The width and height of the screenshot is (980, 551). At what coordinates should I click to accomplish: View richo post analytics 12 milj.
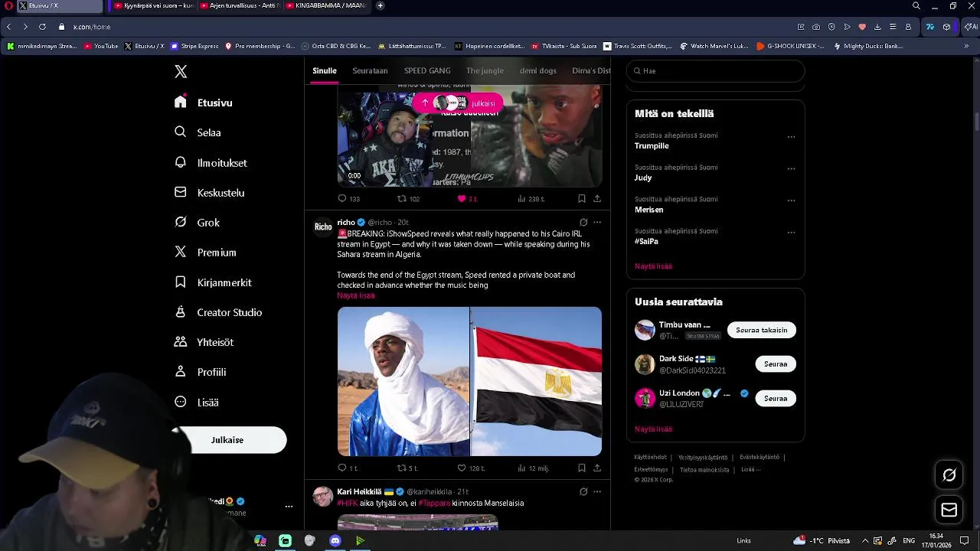click(533, 468)
